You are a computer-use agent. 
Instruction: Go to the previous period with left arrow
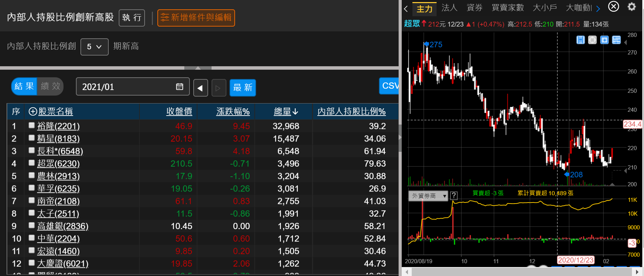200,88
